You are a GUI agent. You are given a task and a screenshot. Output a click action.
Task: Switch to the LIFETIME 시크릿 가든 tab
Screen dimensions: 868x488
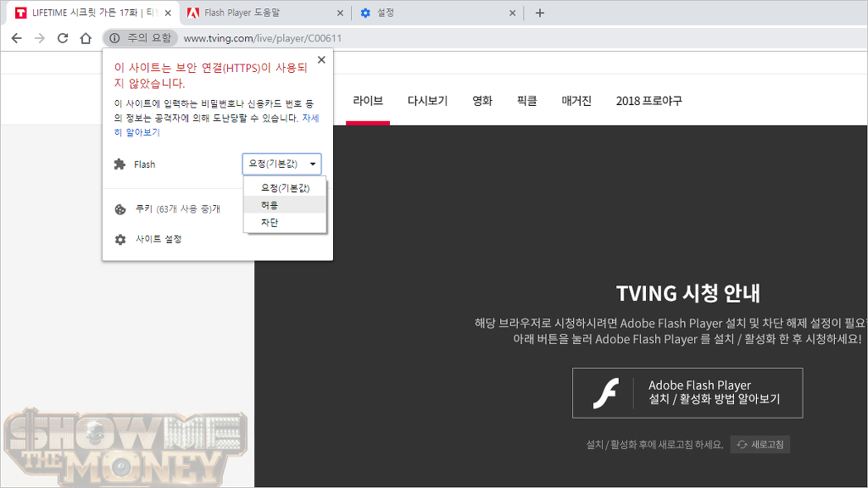(x=93, y=13)
